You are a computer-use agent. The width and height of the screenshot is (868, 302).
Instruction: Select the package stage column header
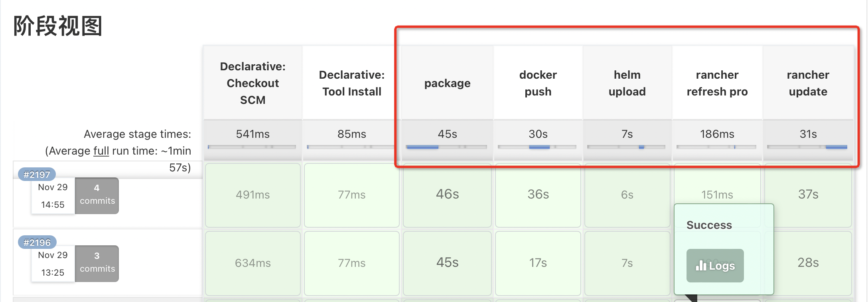(x=447, y=83)
